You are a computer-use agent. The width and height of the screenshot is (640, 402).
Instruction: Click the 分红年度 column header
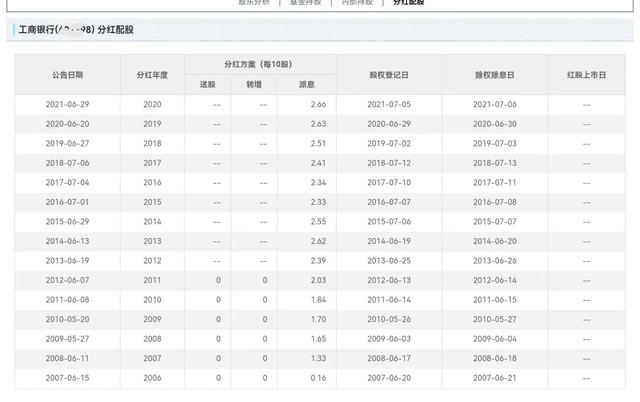152,75
